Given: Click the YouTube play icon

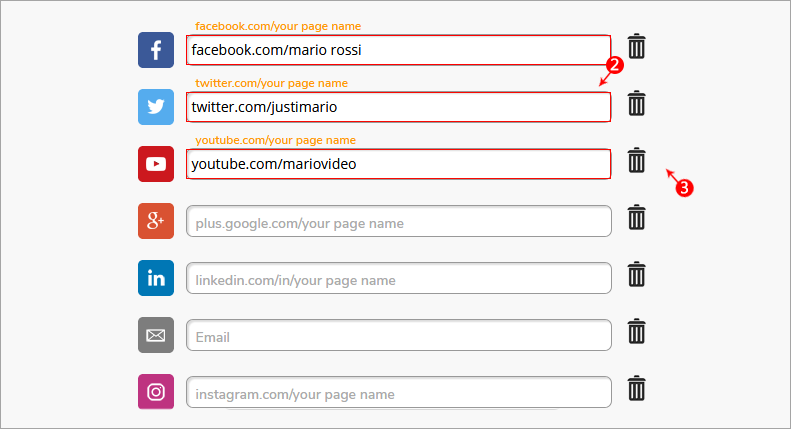Looking at the screenshot, I should tap(156, 164).
